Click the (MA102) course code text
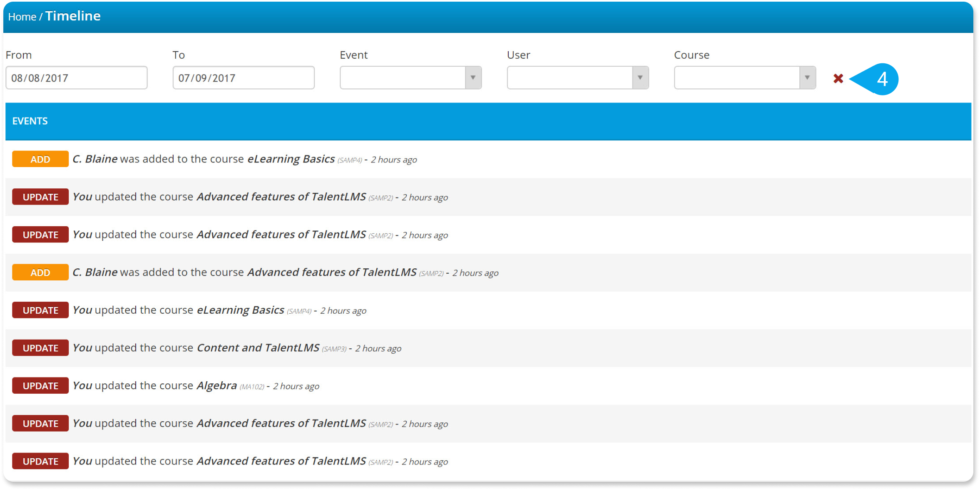Image resolution: width=980 pixels, height=490 pixels. (252, 387)
